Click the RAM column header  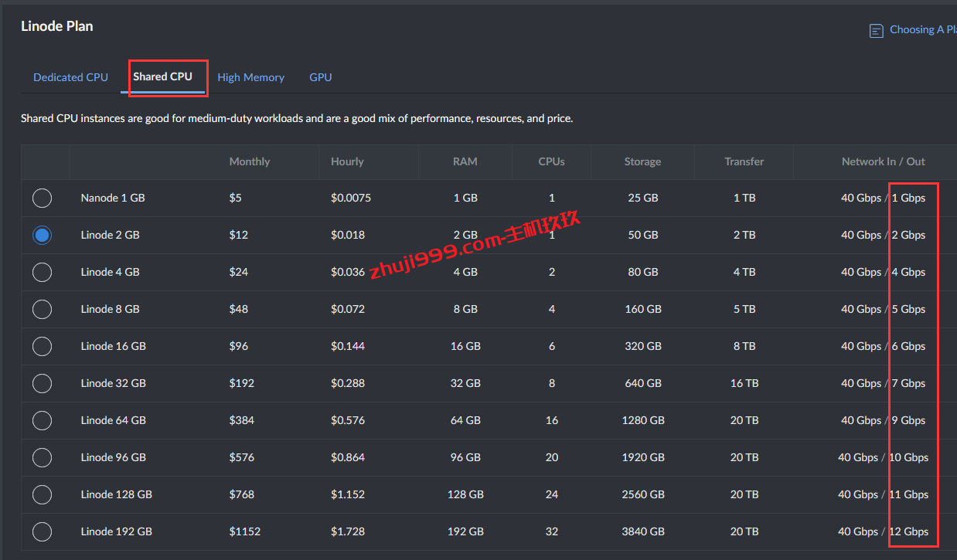[x=465, y=161]
